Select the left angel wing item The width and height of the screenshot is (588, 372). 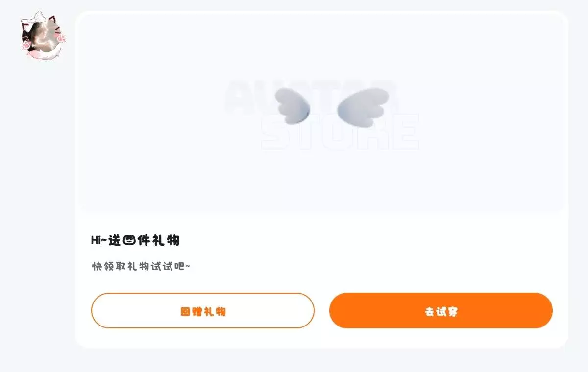pyautogui.click(x=293, y=106)
